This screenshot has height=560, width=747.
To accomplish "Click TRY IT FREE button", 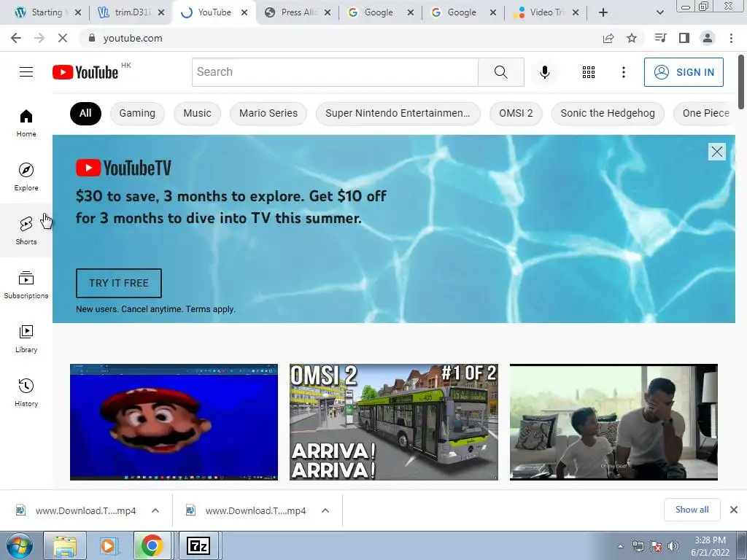I will point(119,283).
